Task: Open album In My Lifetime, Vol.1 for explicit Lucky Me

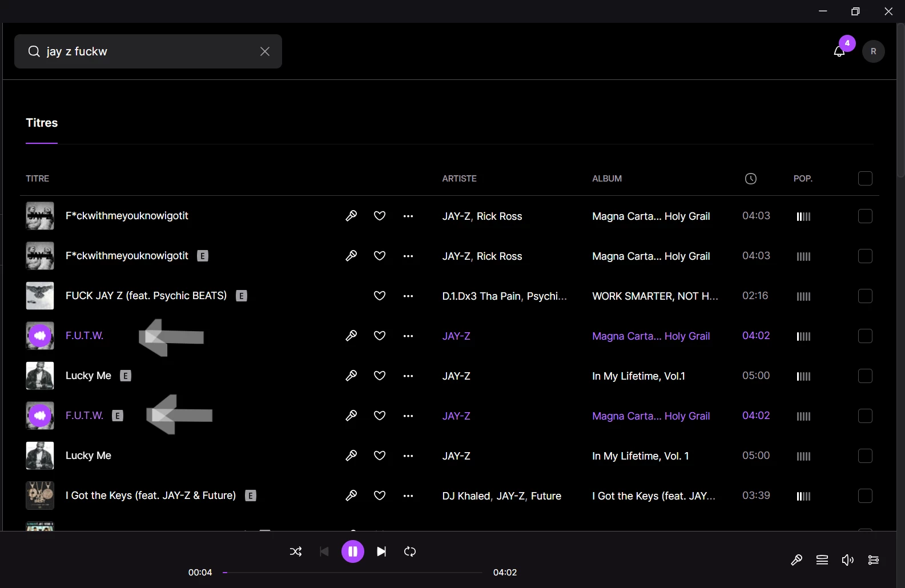Action: [638, 376]
